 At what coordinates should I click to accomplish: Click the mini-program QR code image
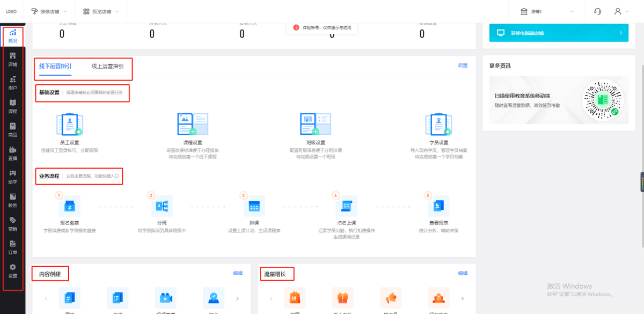click(602, 99)
